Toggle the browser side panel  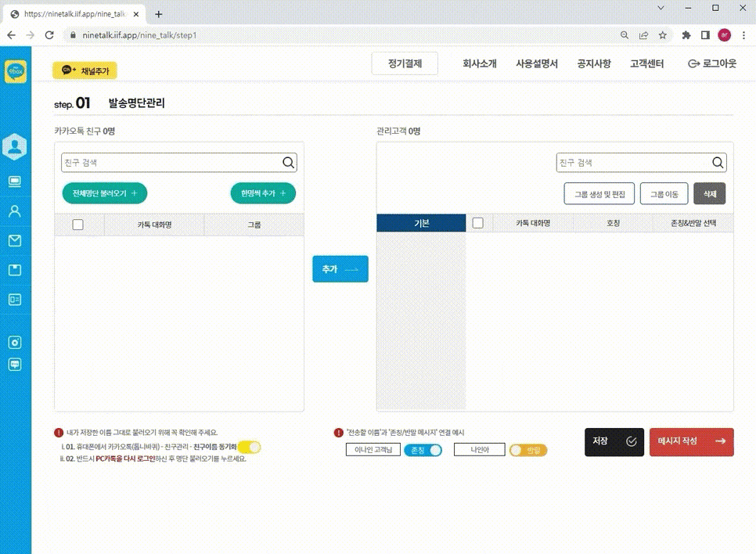point(705,35)
